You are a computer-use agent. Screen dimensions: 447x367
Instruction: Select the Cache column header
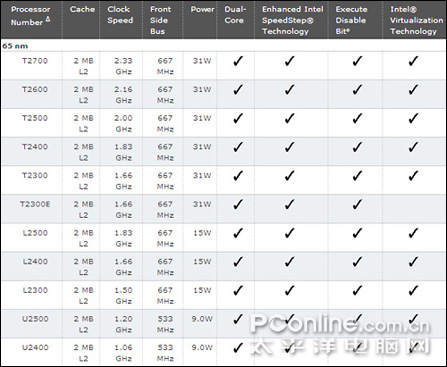tap(82, 9)
